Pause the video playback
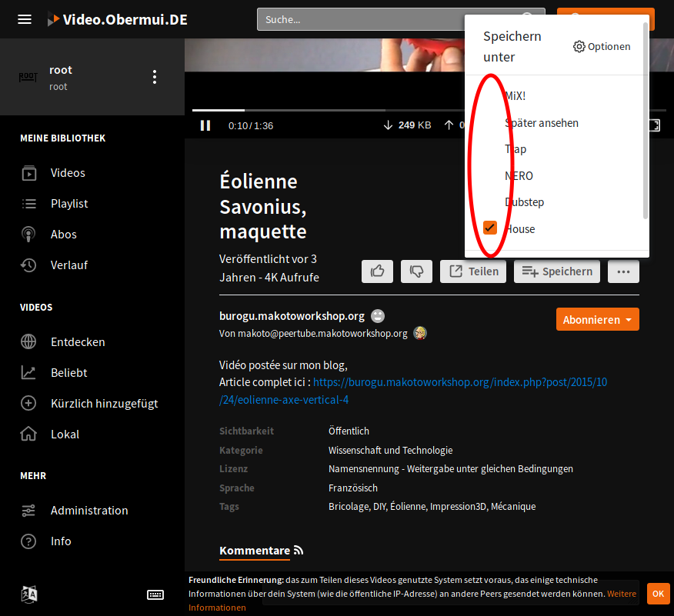The height and width of the screenshot is (616, 674). 205,125
